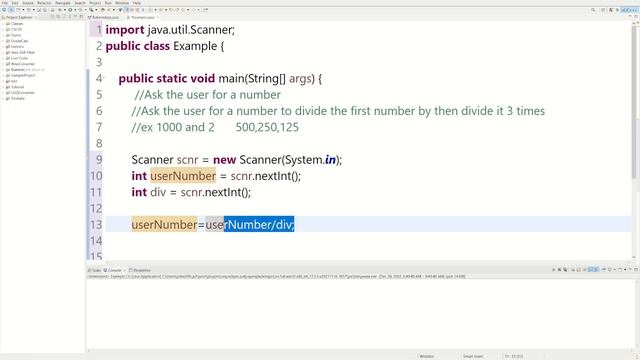The width and height of the screenshot is (640, 360).
Task: Select the Project Explorer view tab
Action: coord(18,18)
